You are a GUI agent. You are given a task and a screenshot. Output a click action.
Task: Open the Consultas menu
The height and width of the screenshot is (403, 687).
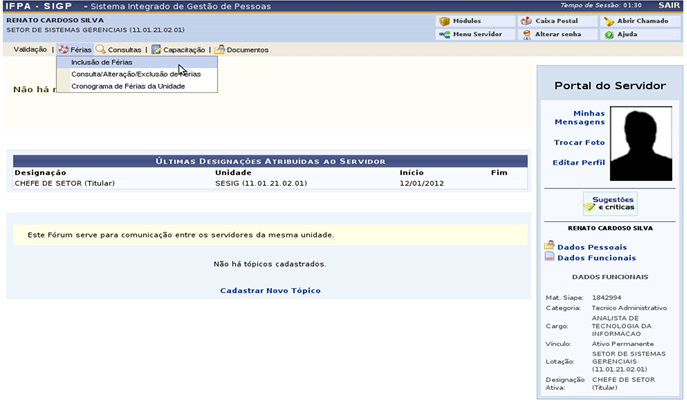click(124, 50)
